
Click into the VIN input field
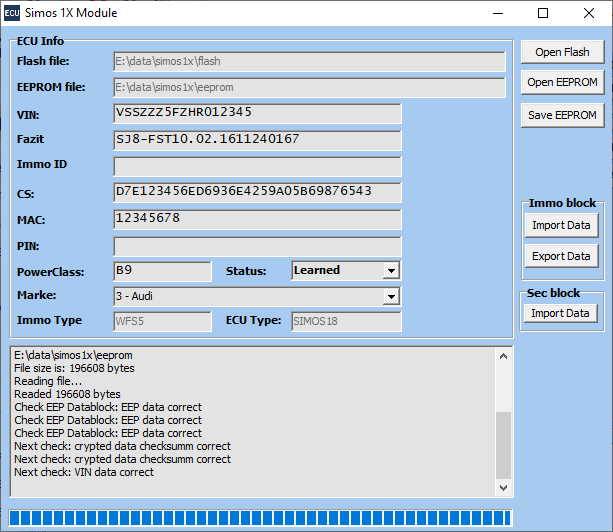[x=257, y=113]
